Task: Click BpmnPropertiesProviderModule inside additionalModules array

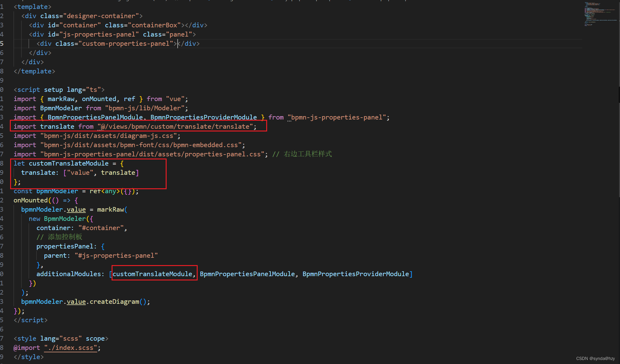Action: point(356,274)
